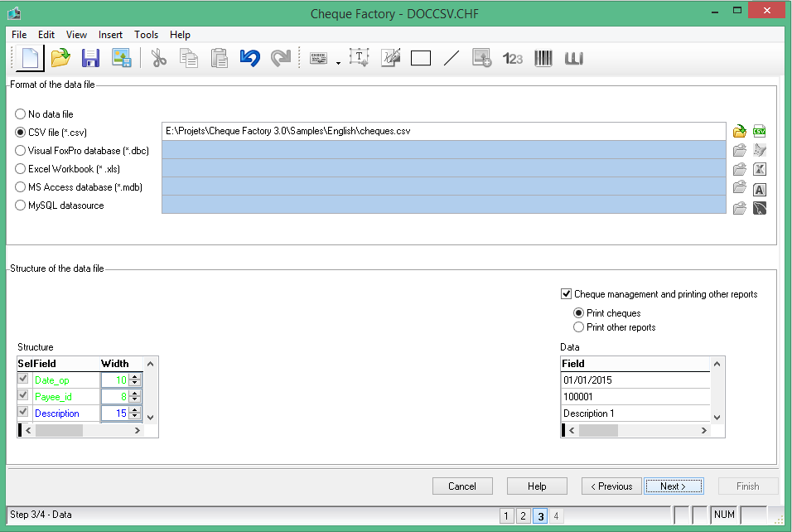Select the CSV file (*.csv) option
This screenshot has width=792, height=532.
[20, 133]
